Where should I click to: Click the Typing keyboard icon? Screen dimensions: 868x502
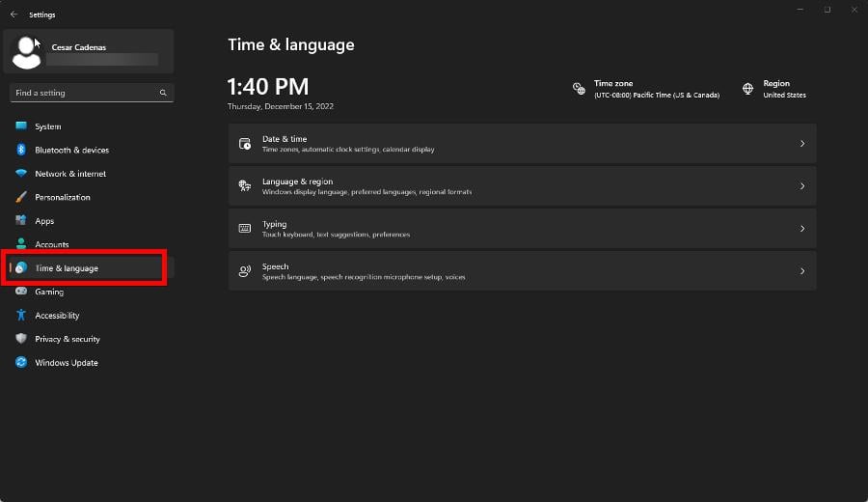245,228
